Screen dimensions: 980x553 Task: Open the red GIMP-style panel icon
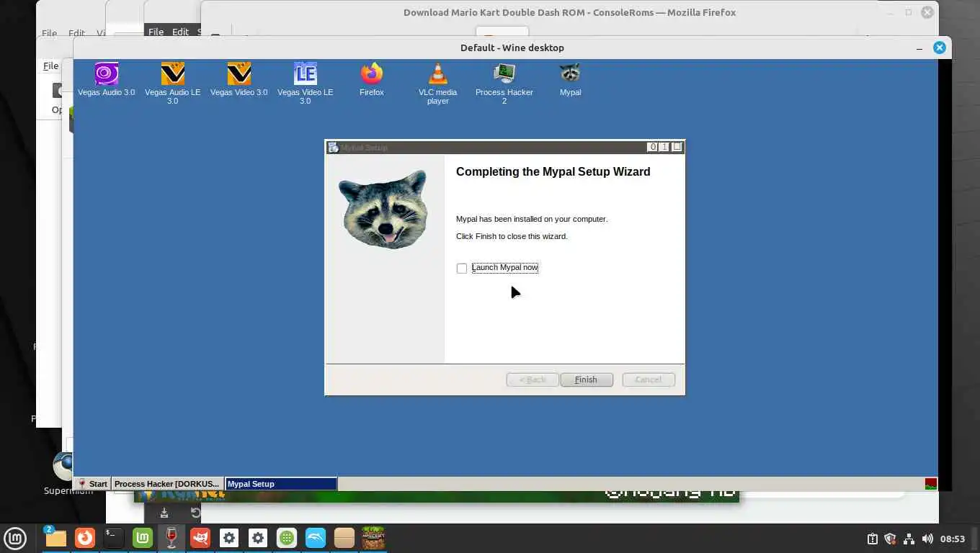(x=200, y=538)
